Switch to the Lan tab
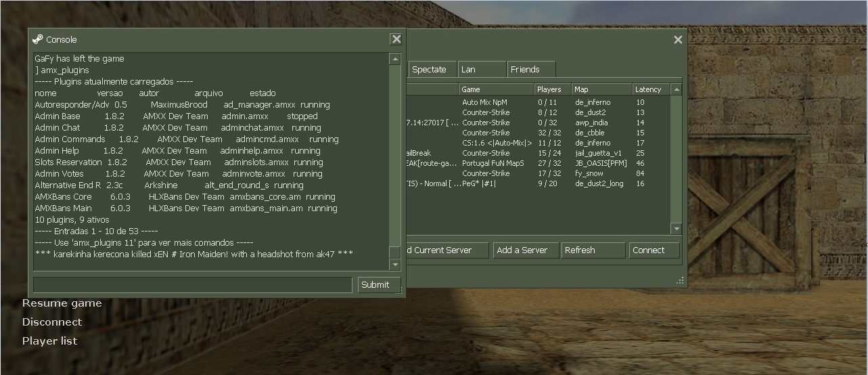This screenshot has height=375, width=868. [482, 69]
